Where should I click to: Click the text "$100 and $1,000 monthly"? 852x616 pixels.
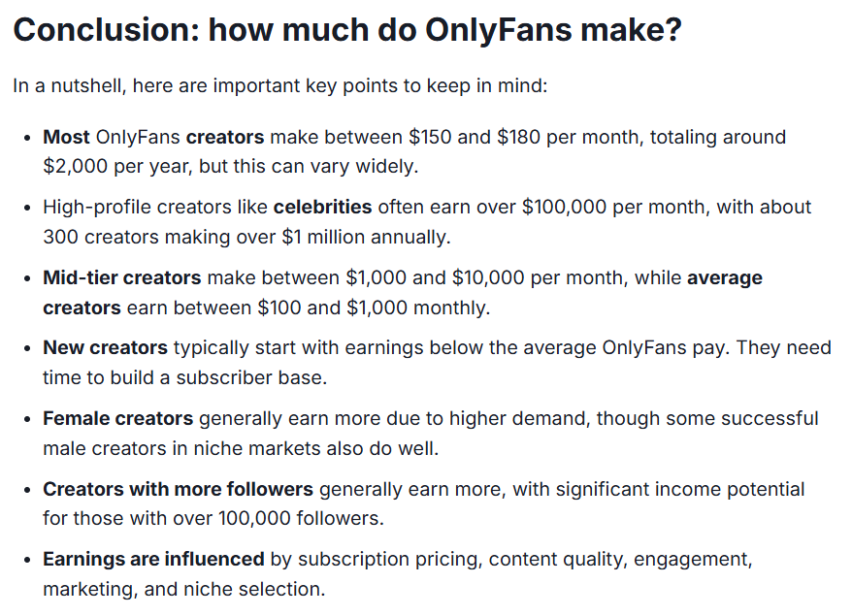coord(373,308)
